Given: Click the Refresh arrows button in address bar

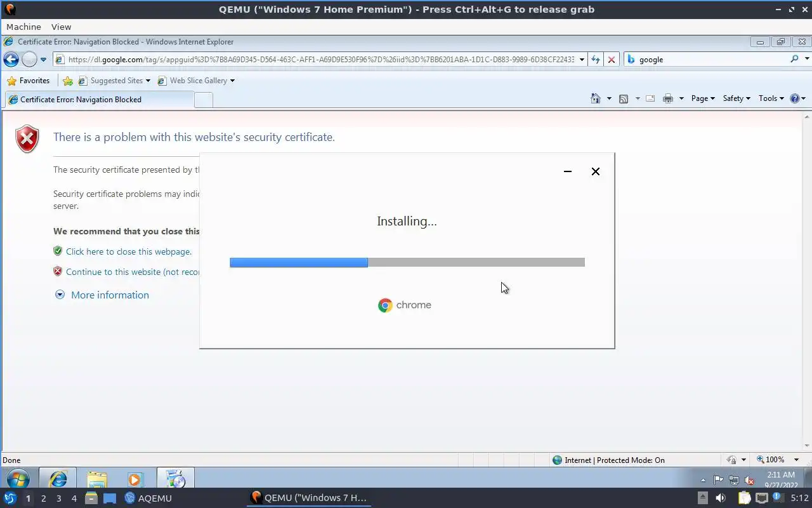Looking at the screenshot, I should (596, 60).
